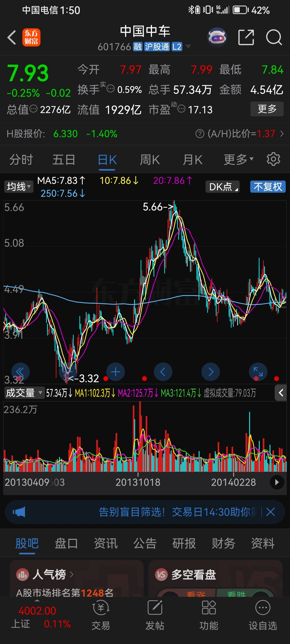Screen dimensions: 290x644
Task: Open the 东方财富 logo icon
Action: [31, 37]
